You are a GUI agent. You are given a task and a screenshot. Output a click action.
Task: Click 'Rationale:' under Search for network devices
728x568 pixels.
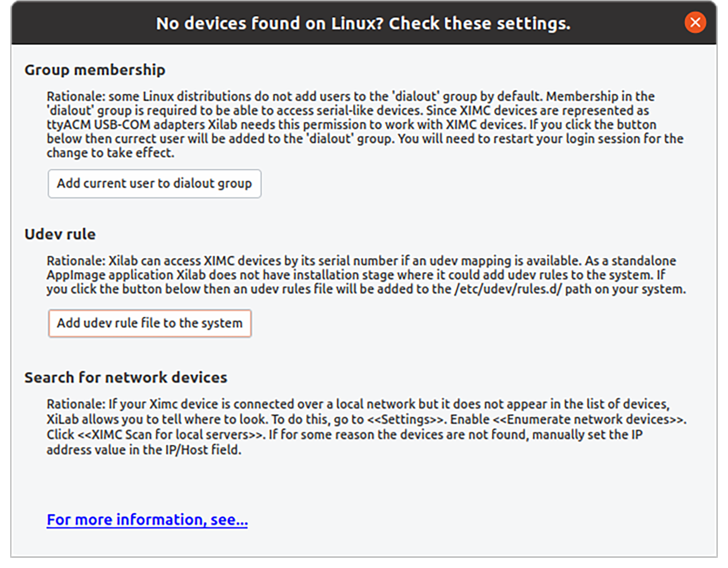click(x=76, y=404)
